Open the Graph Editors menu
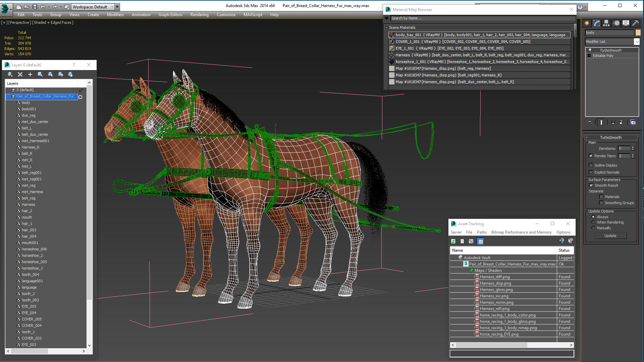644x362 pixels. coord(170,15)
